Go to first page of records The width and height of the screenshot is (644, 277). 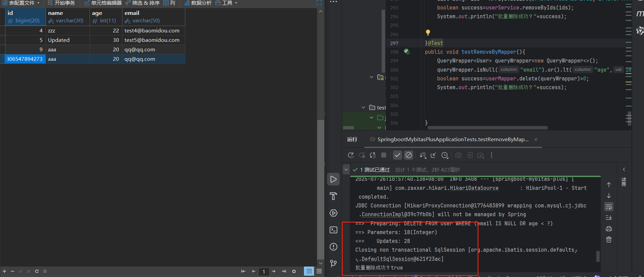pos(243,271)
